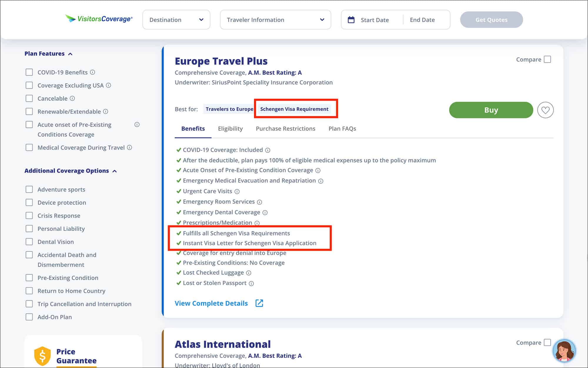588x368 pixels.
Task: Open the Plan FAQs tab
Action: [342, 129]
